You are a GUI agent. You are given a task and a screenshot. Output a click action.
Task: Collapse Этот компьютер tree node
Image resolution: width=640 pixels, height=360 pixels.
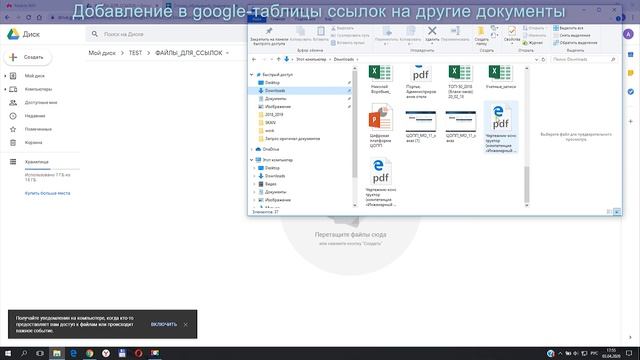point(252,160)
